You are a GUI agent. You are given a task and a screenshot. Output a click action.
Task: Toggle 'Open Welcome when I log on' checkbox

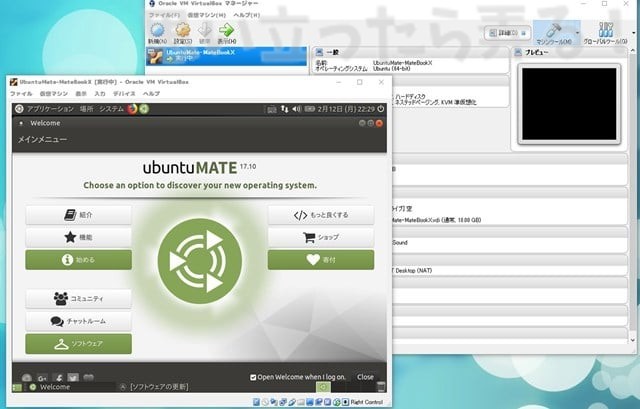[x=254, y=377]
